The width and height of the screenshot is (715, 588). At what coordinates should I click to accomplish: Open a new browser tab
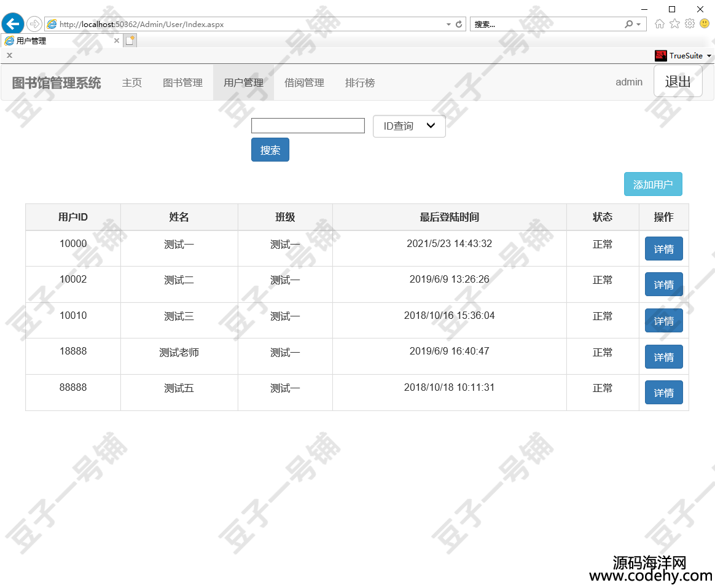pos(130,41)
